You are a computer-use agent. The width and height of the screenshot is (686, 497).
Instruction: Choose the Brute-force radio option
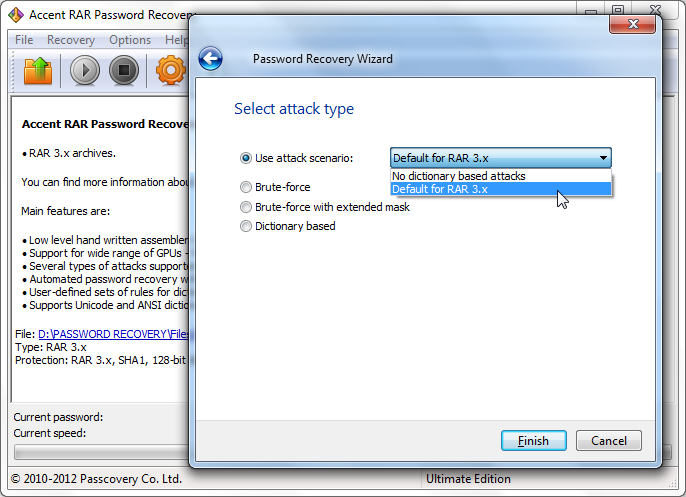coord(246,187)
